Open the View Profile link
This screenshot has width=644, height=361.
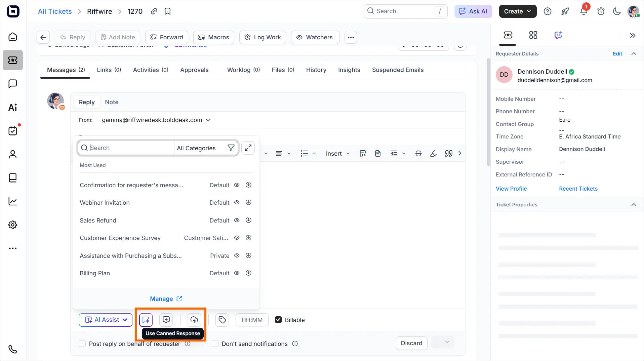[511, 189]
